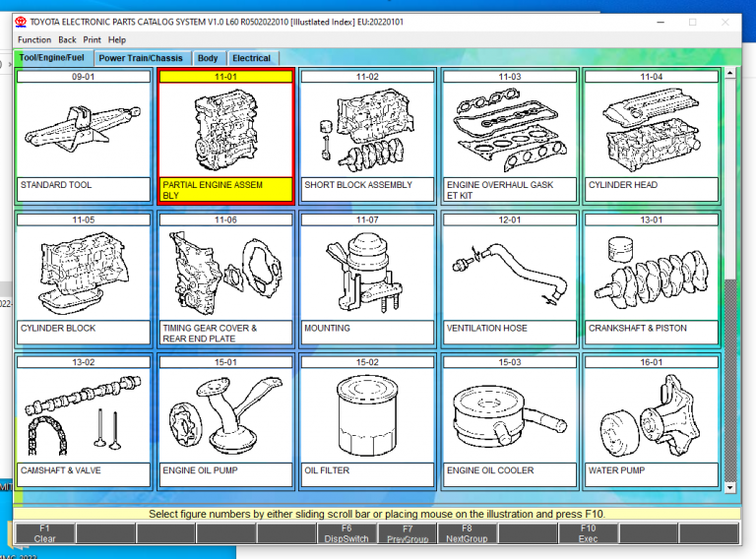Screen dimensions: 756x559
Task: Click the figure number label 11-04
Action: [652, 77]
